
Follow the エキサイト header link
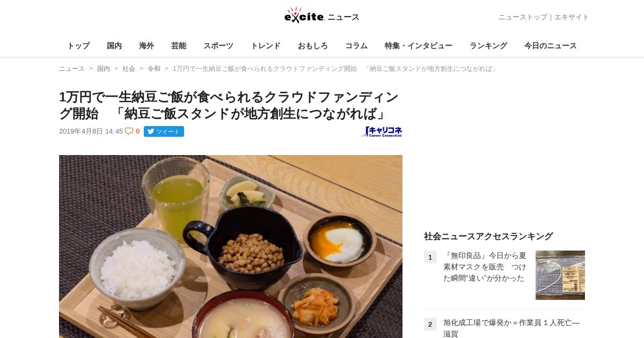click(572, 17)
